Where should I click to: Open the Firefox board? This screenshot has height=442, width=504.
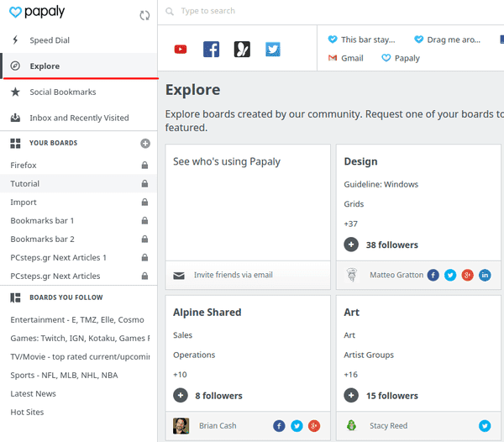(24, 166)
